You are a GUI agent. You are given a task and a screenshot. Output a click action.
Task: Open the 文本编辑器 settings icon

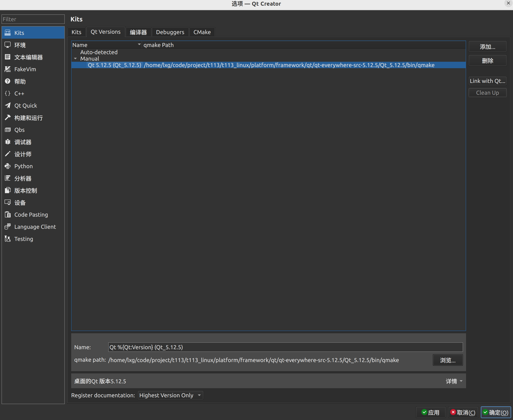pyautogui.click(x=8, y=57)
